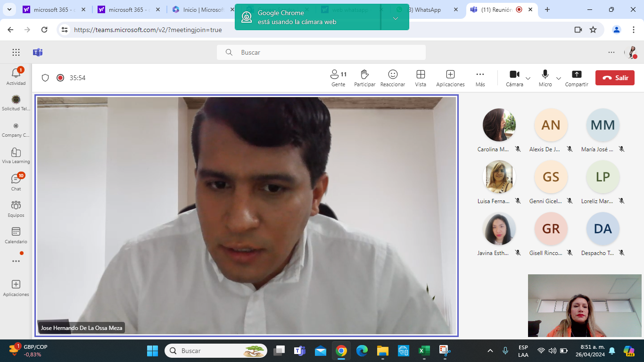Screen dimensions: 644x362
Task: Open Company C... app in sidebar
Action: pyautogui.click(x=16, y=129)
